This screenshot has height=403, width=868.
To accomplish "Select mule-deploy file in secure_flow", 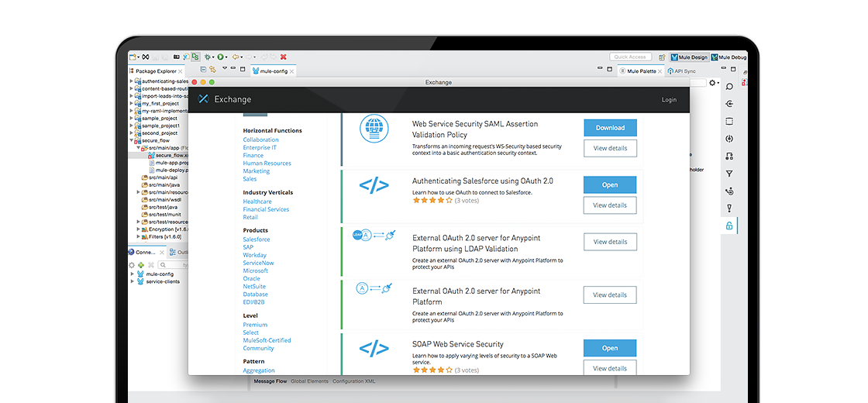I will click(x=168, y=170).
